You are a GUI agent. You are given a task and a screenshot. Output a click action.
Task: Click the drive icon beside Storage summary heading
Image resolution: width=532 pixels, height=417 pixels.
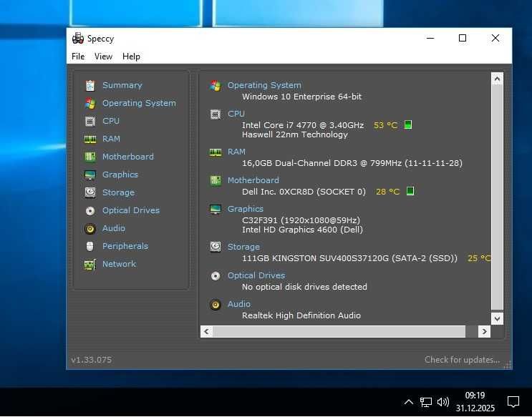tap(216, 247)
